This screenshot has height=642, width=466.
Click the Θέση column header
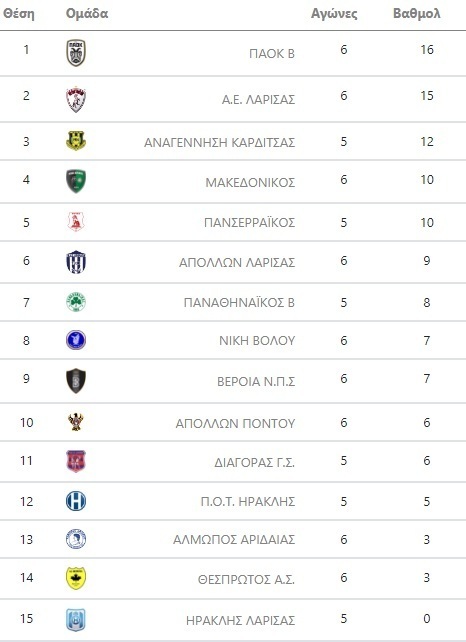tap(19, 14)
